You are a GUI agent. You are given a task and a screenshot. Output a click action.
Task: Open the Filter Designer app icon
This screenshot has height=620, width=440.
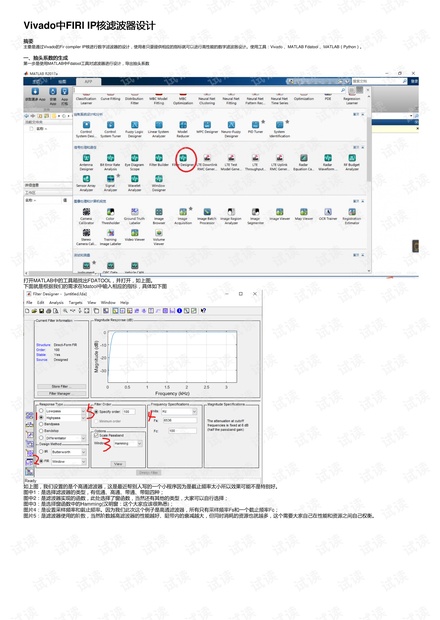[183, 158]
